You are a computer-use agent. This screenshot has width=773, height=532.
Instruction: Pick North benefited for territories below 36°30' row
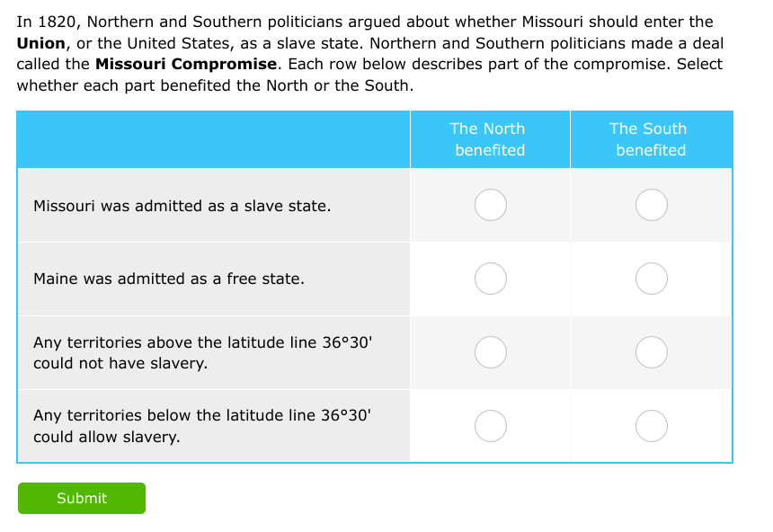pyautogui.click(x=491, y=425)
